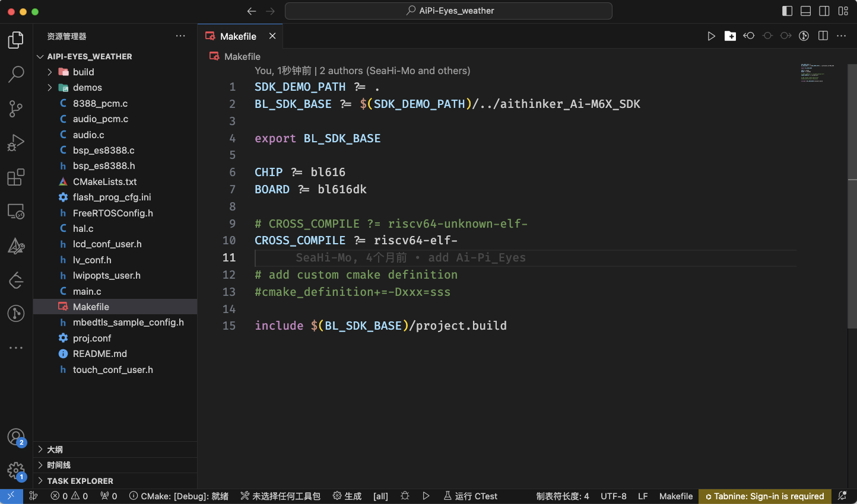Open the Manage settings gear
Screen dimensions: 857x504
click(16, 472)
